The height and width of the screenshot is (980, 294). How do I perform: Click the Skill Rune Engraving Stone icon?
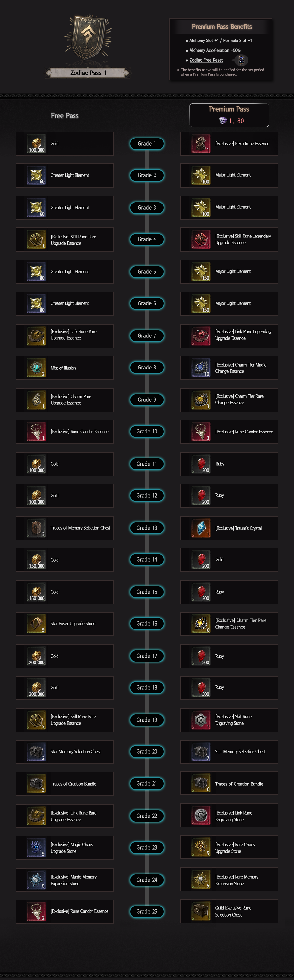coord(201,720)
